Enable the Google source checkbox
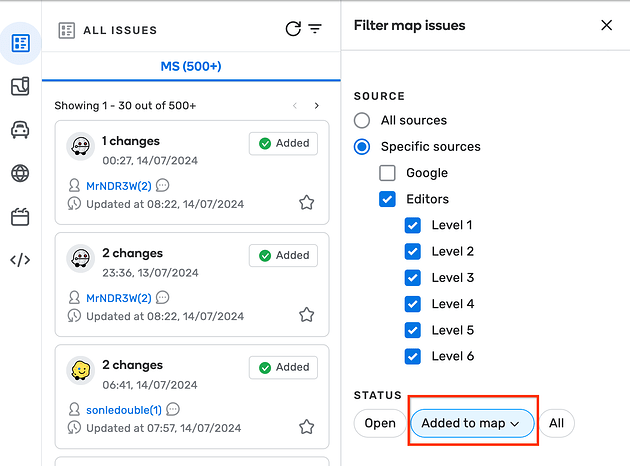This screenshot has height=466, width=630. pos(388,173)
